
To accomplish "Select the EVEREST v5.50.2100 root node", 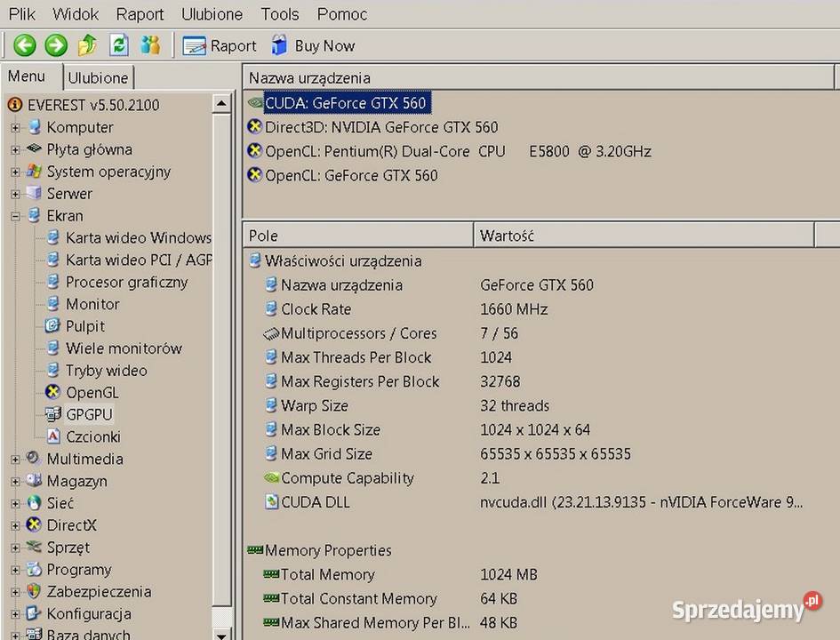I will click(93, 105).
